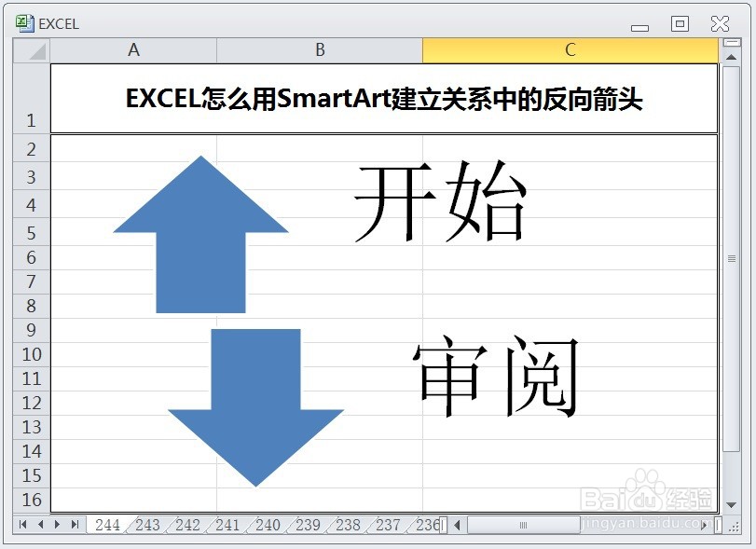The width and height of the screenshot is (756, 549).
Task: Switch to sheet tab 239
Action: pos(309,525)
